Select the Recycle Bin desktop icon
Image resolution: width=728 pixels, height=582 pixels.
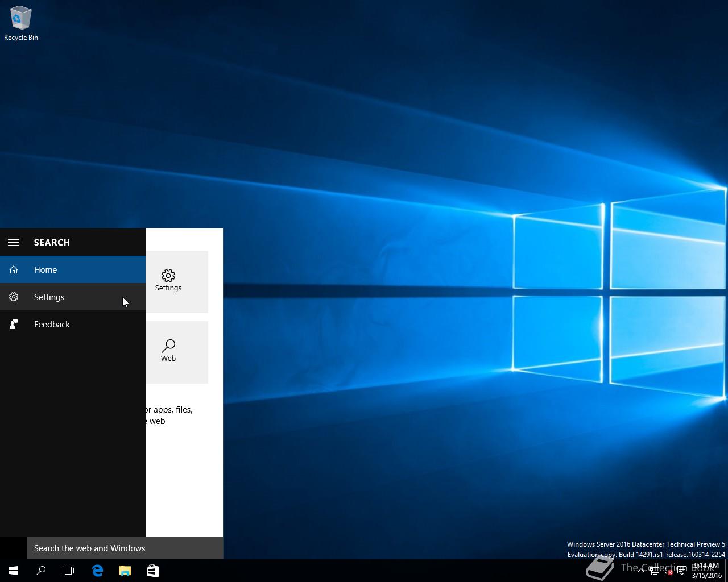pos(21,23)
